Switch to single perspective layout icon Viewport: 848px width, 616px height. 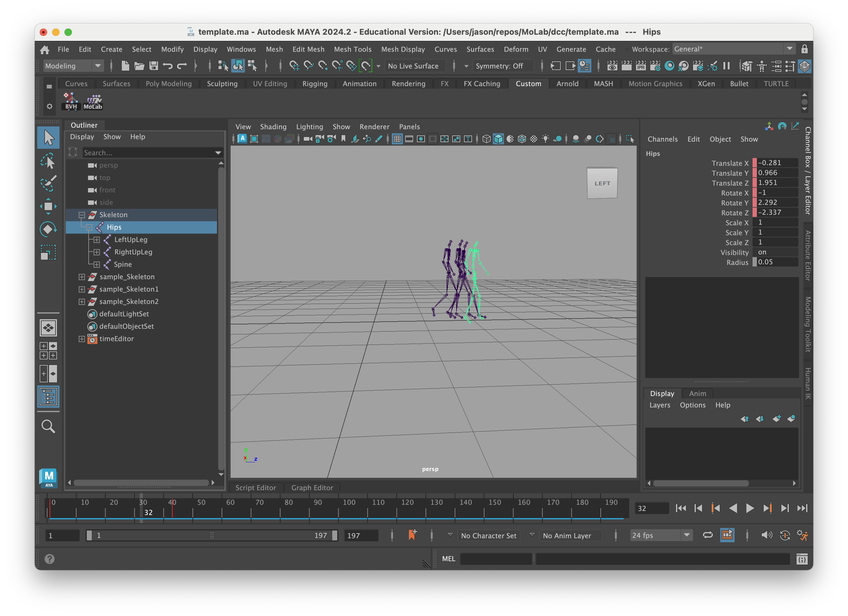click(48, 328)
